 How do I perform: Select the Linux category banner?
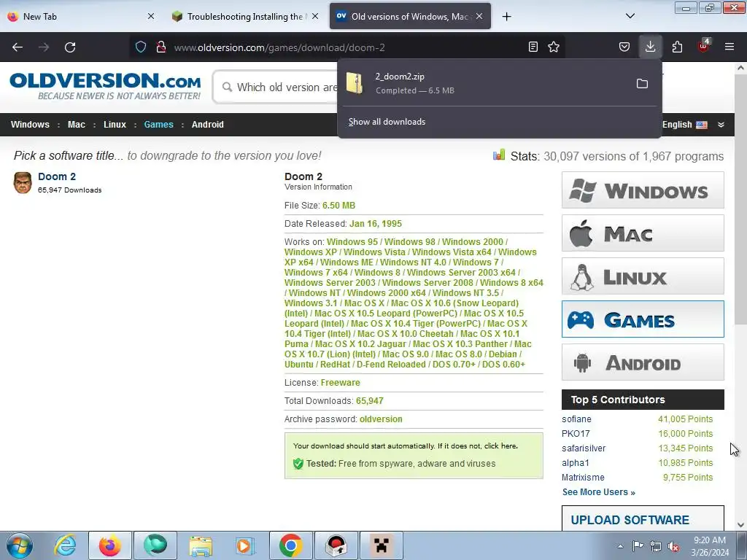point(643,276)
